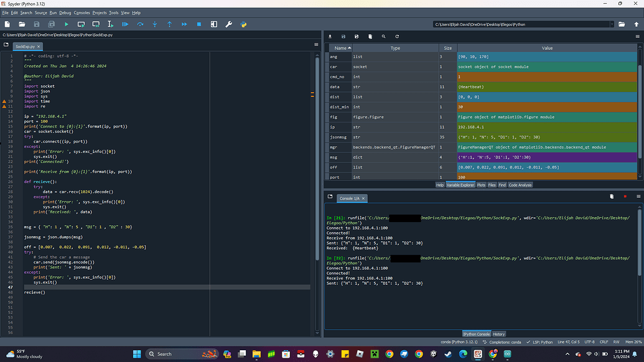This screenshot has width=644, height=362.
Task: Click the orange cmd_no value cell
Action: click(547, 77)
